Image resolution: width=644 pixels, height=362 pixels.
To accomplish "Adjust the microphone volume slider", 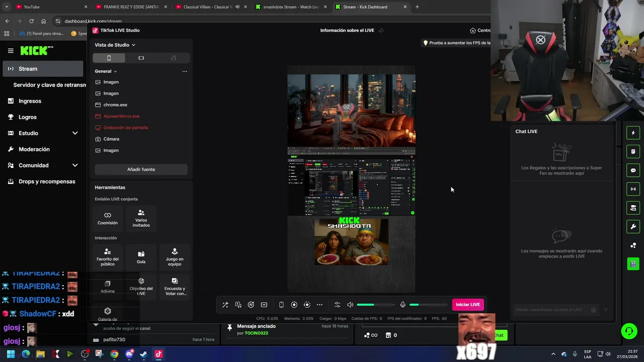I will (428, 305).
